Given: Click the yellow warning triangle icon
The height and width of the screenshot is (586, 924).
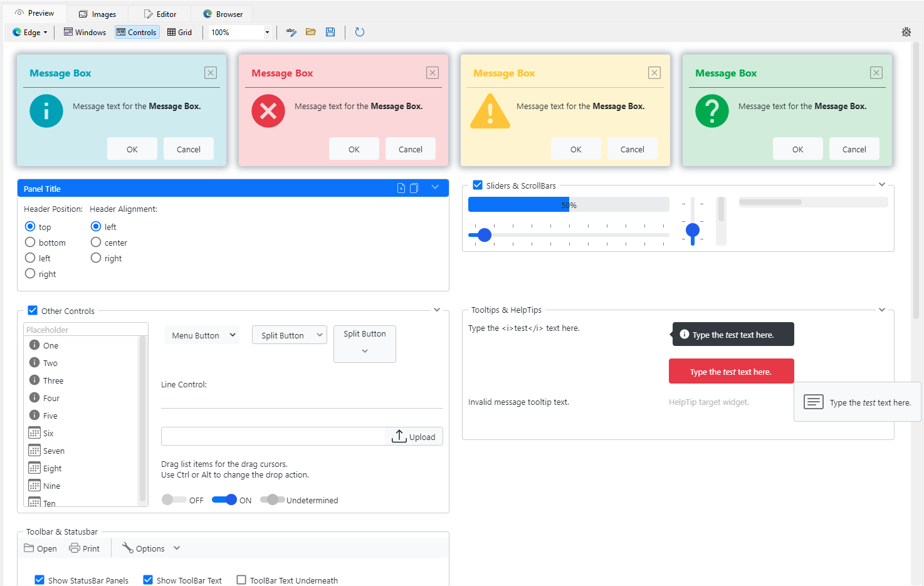Looking at the screenshot, I should pyautogui.click(x=490, y=111).
